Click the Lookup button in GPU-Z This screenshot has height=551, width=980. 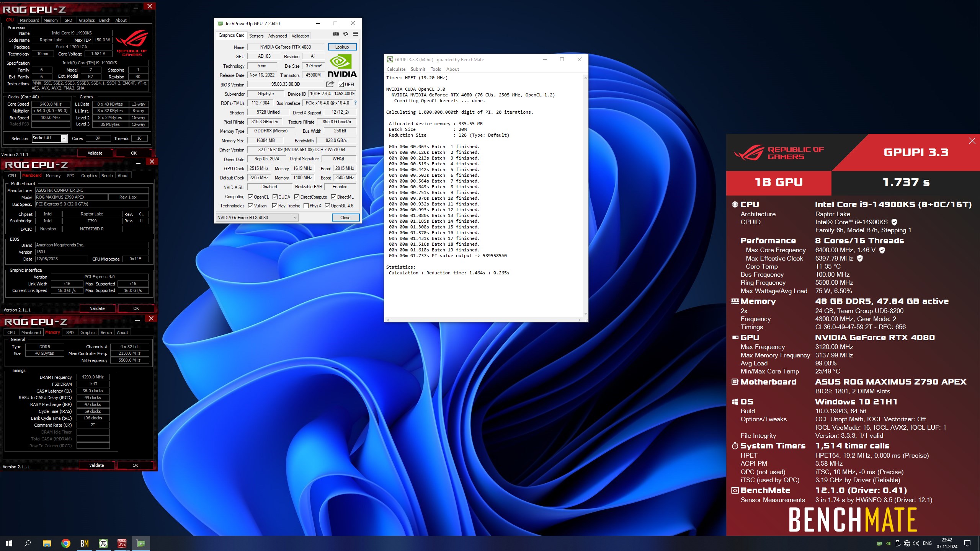342,47
